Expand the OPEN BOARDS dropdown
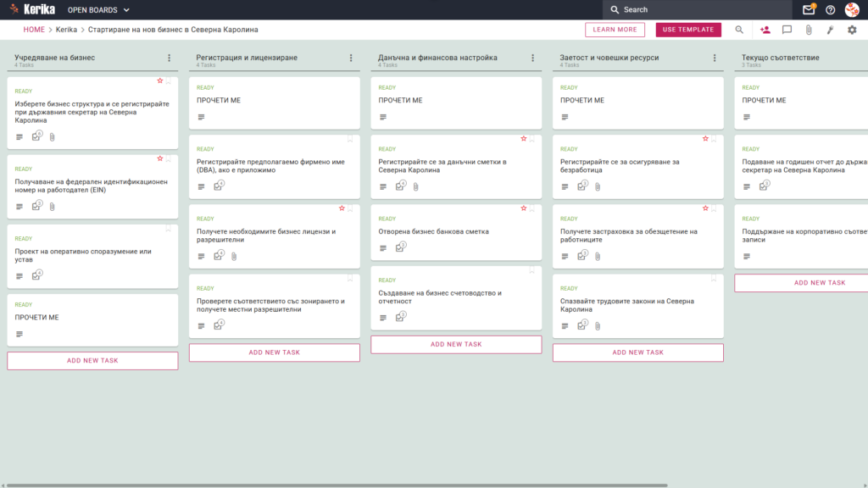 pos(98,10)
